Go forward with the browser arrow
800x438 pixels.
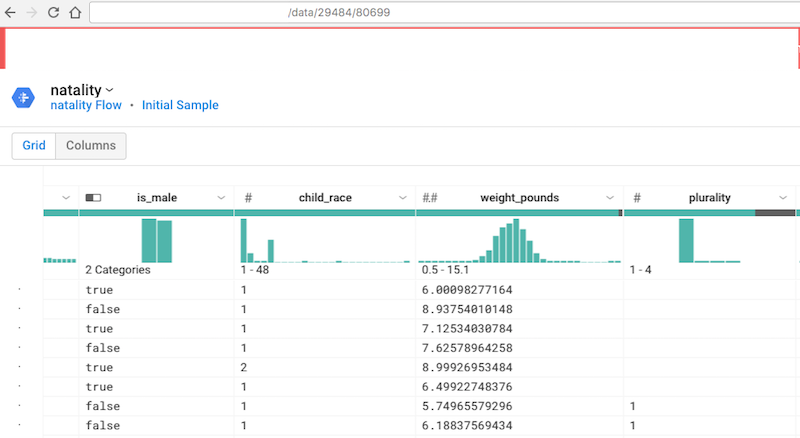32,12
